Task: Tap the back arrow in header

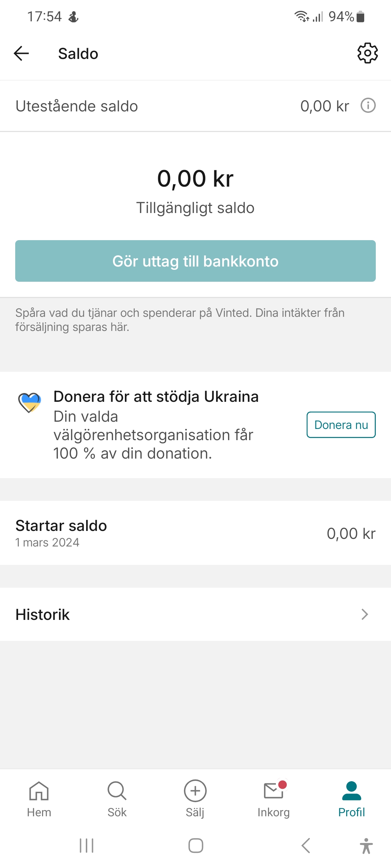Action: point(21,54)
